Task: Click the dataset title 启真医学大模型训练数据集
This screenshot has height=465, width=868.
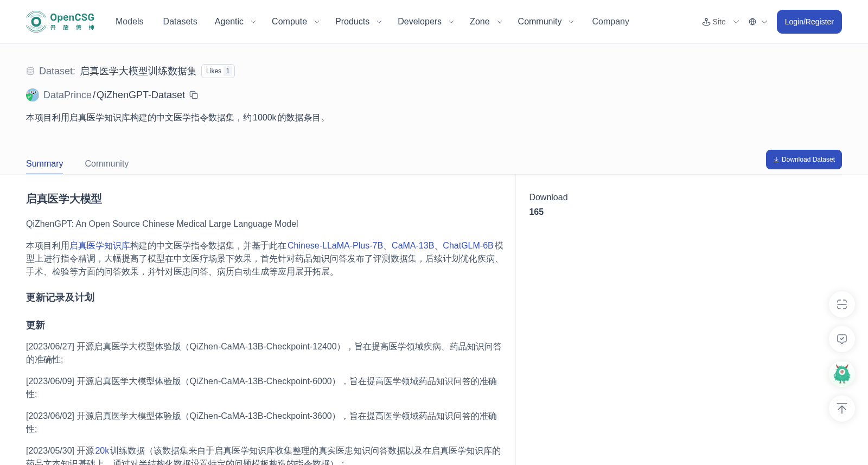Action: click(138, 71)
